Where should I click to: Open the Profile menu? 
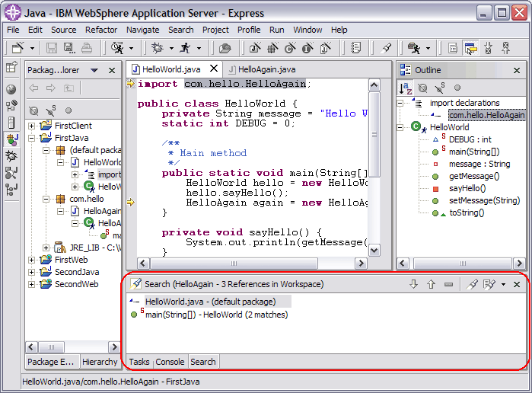click(249, 30)
